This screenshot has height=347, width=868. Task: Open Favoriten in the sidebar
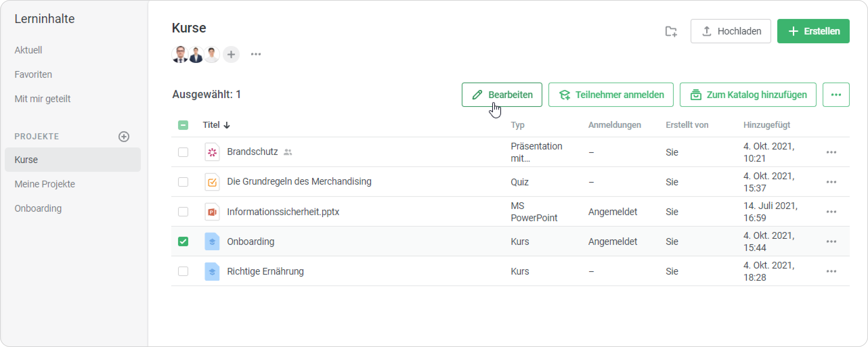click(x=33, y=74)
